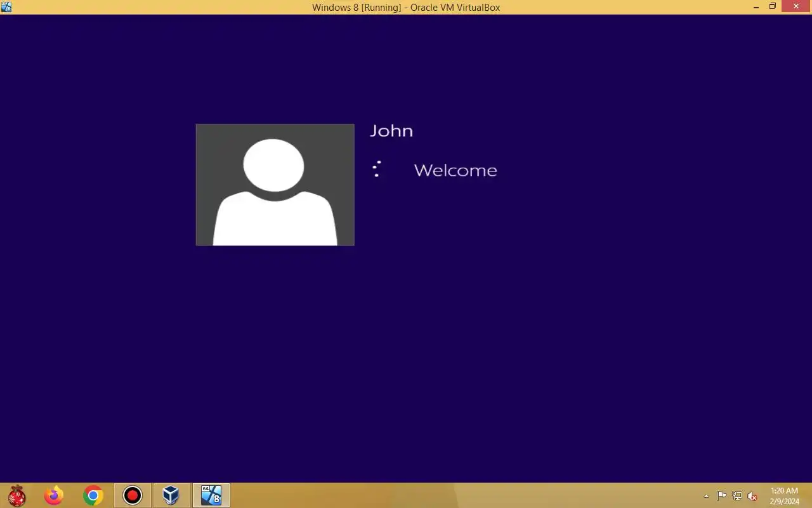The width and height of the screenshot is (812, 508).
Task: Minimize the VirtualBox window
Action: 756,7
